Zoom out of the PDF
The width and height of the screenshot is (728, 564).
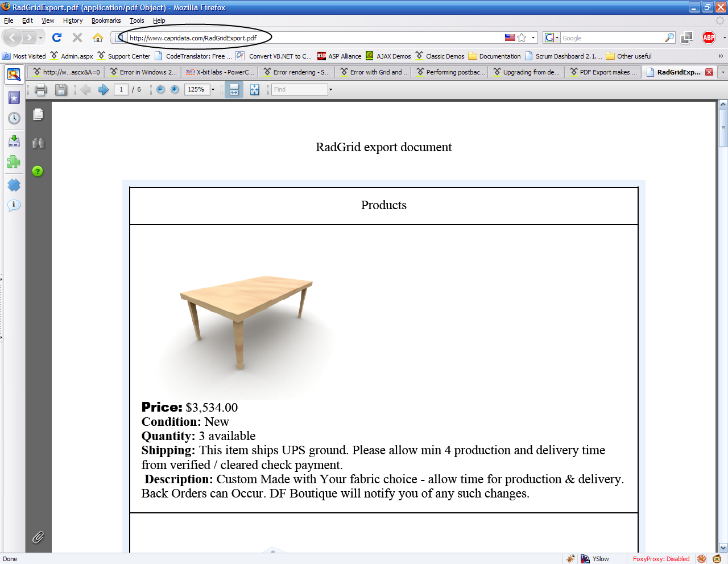click(x=160, y=89)
